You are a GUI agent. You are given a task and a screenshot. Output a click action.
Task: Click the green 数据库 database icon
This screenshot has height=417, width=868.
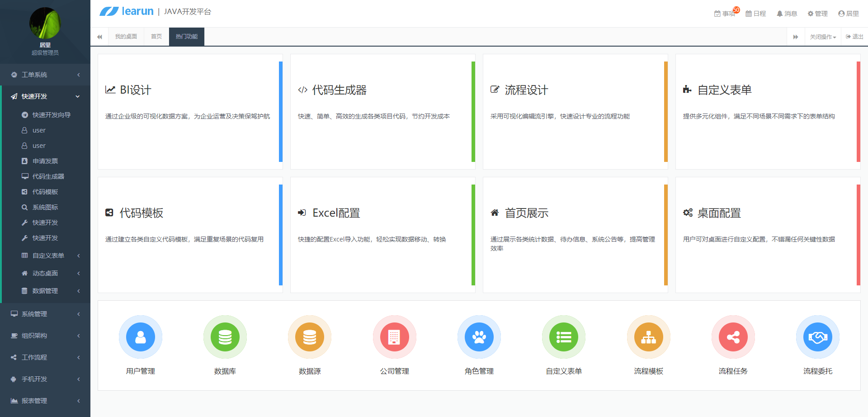pyautogui.click(x=225, y=337)
